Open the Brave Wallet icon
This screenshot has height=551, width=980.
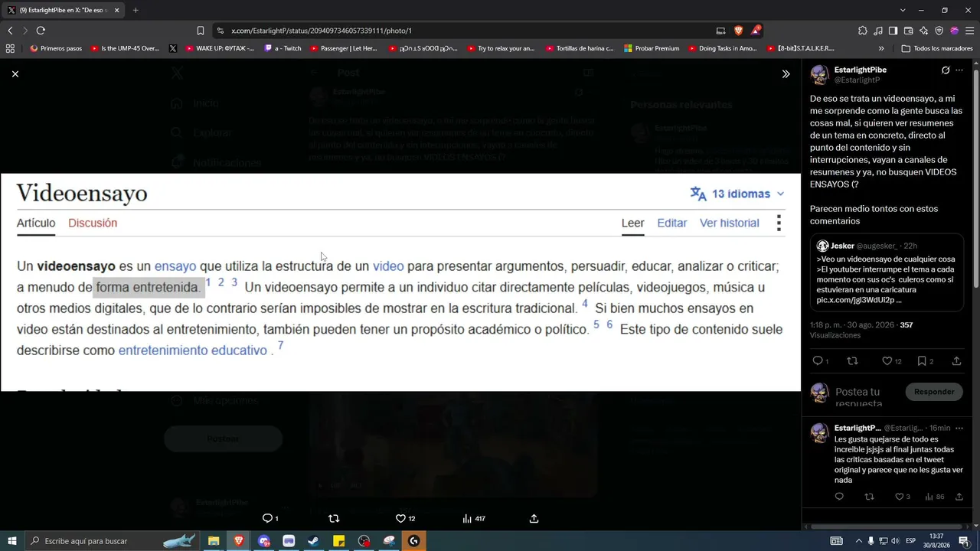[908, 31]
